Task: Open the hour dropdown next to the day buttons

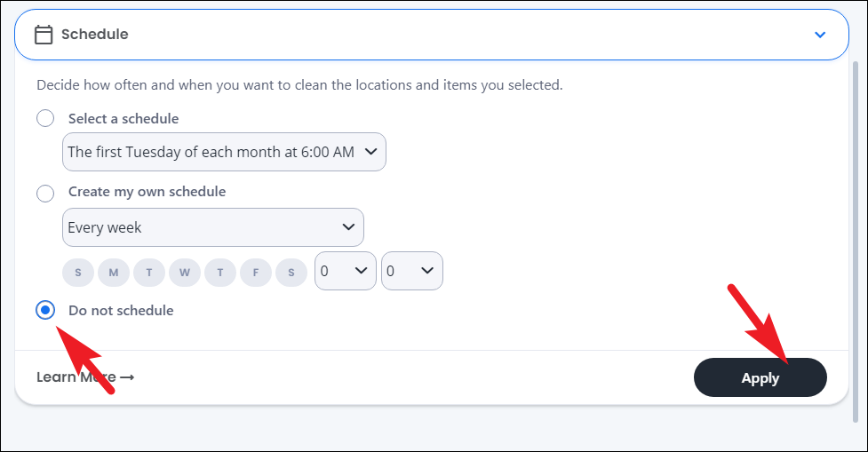Action: [346, 271]
